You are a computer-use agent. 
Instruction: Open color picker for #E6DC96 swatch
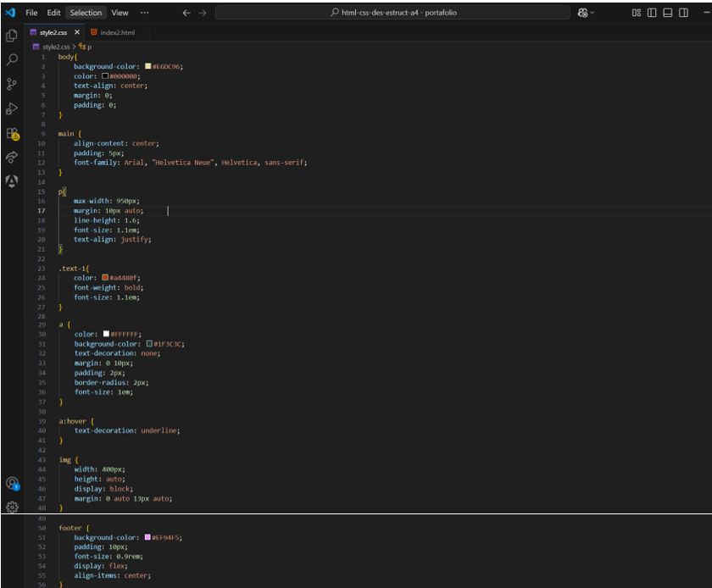click(x=148, y=66)
